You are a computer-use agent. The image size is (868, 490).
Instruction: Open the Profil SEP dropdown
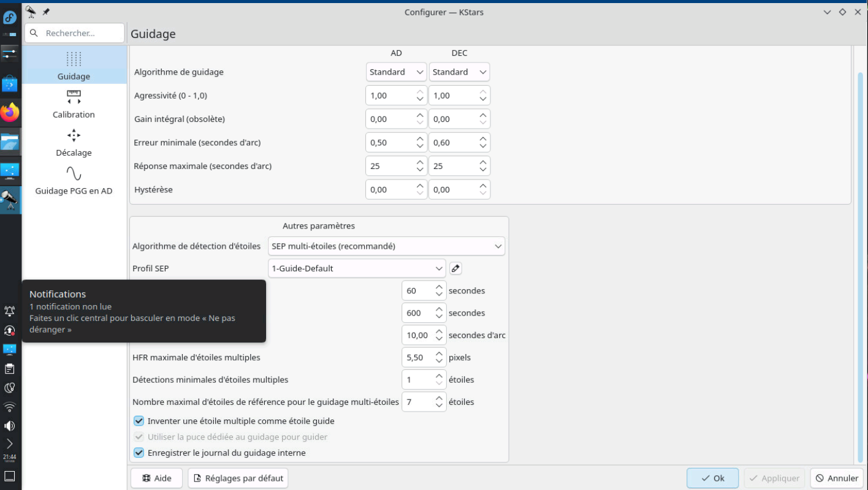pyautogui.click(x=357, y=268)
